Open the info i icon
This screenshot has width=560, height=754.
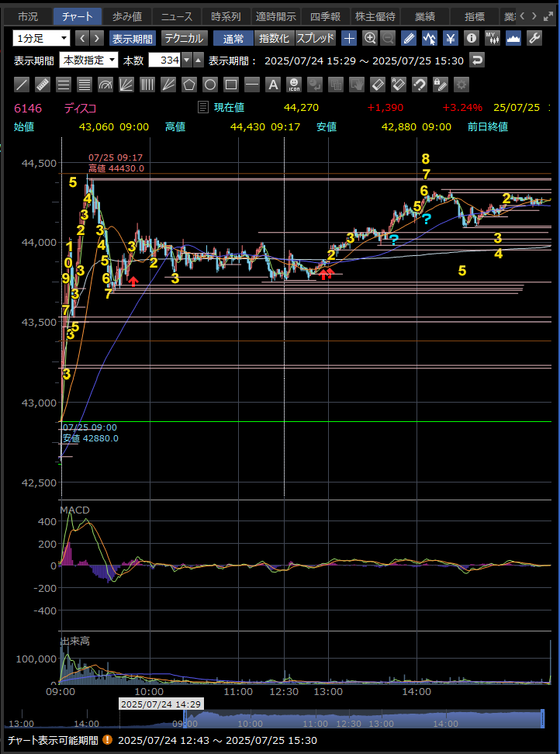coord(472,39)
